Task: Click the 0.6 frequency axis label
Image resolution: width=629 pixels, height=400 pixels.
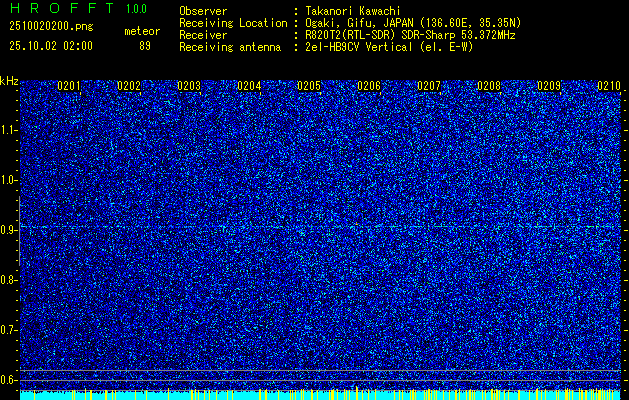Action: [8, 380]
